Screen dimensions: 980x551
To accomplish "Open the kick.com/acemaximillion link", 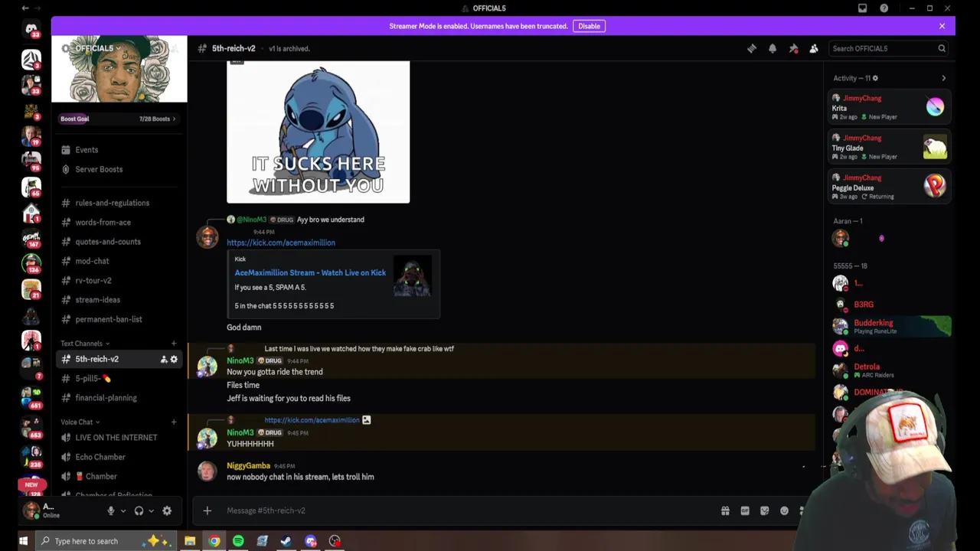I will coord(281,243).
